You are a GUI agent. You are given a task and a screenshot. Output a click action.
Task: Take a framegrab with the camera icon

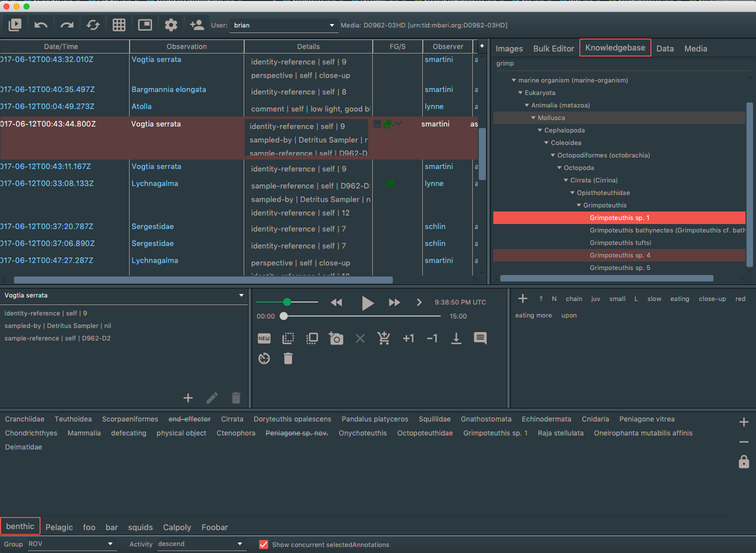tap(336, 338)
